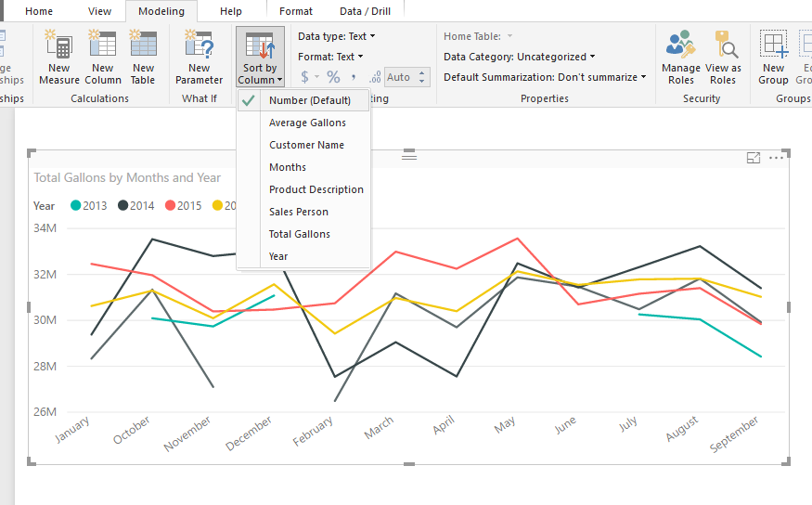Create a New Parameter for What If
The width and height of the screenshot is (812, 505).
point(199,57)
